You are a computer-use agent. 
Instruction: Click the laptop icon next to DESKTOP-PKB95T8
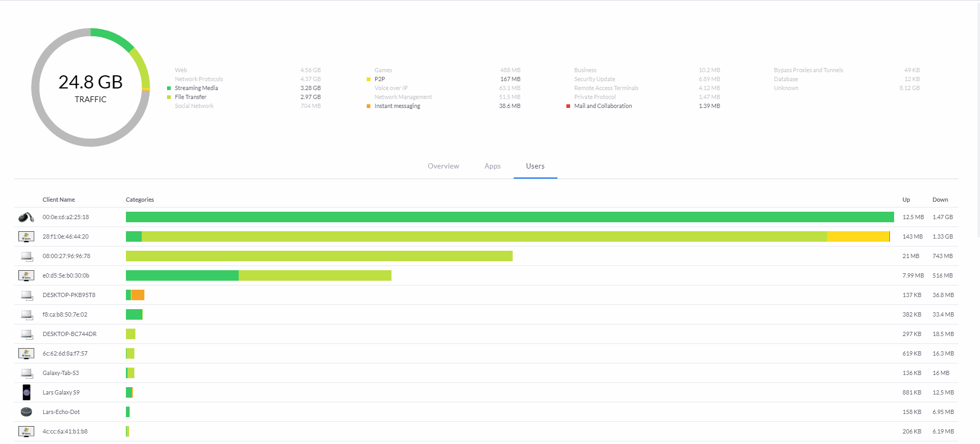[26, 295]
